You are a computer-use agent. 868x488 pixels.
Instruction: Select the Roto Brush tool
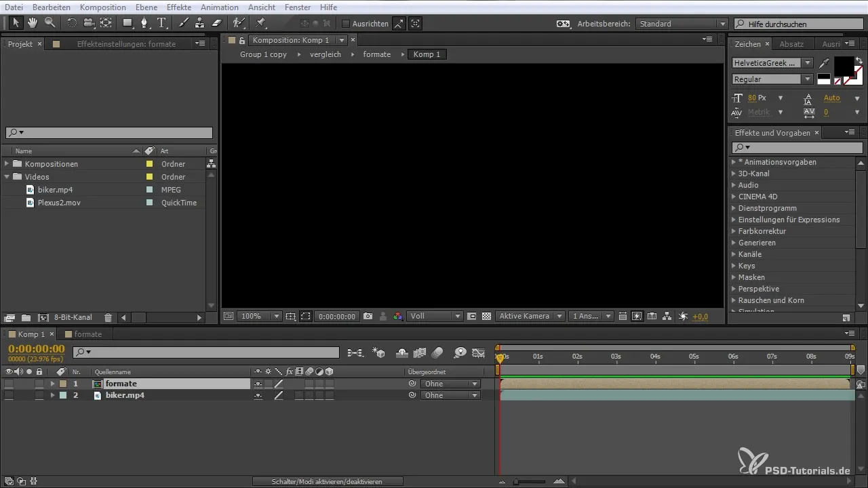239,23
